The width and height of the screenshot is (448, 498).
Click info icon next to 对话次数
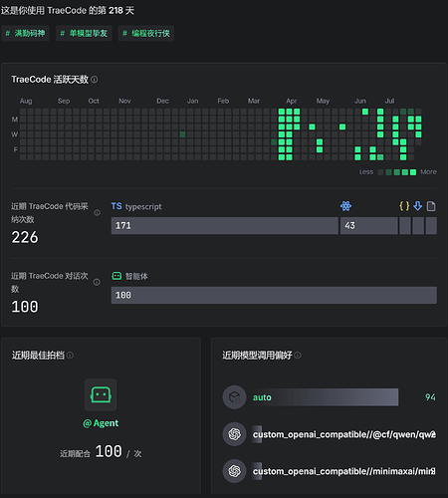97,282
